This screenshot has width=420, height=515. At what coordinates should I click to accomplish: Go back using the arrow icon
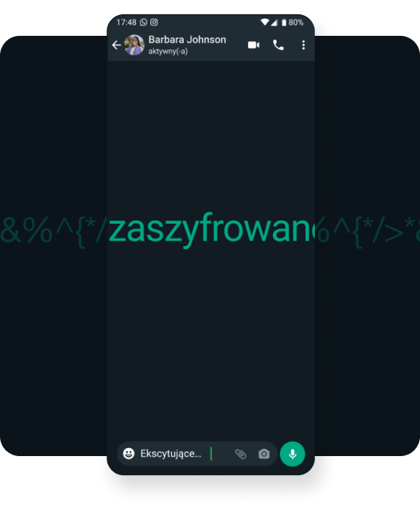pyautogui.click(x=116, y=45)
